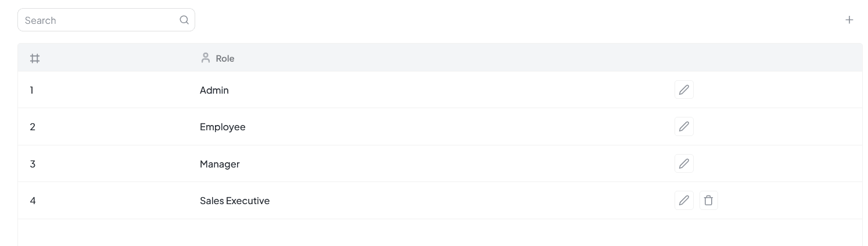The height and width of the screenshot is (246, 868).
Task: Select row number 2 in the table
Action: click(33, 127)
